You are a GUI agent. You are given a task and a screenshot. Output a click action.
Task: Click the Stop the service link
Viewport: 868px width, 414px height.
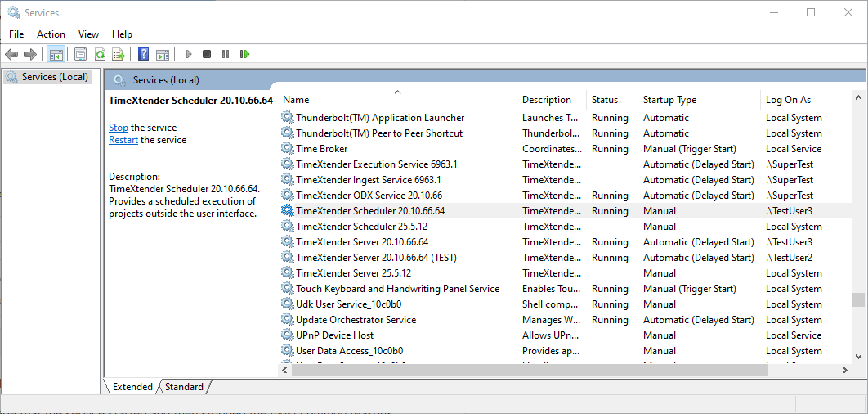119,128
